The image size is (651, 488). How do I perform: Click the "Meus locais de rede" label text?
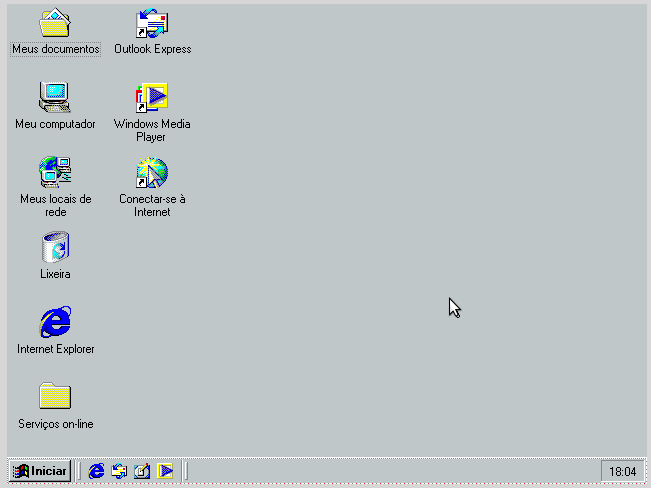[x=56, y=206]
